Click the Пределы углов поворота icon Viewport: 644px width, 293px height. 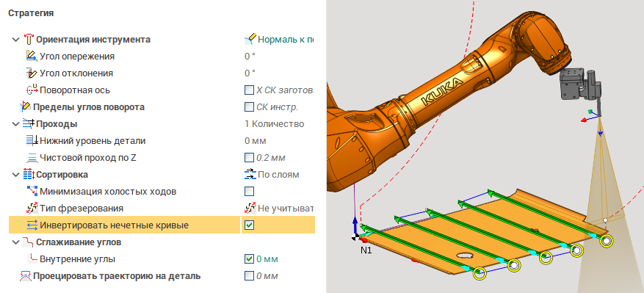click(26, 106)
